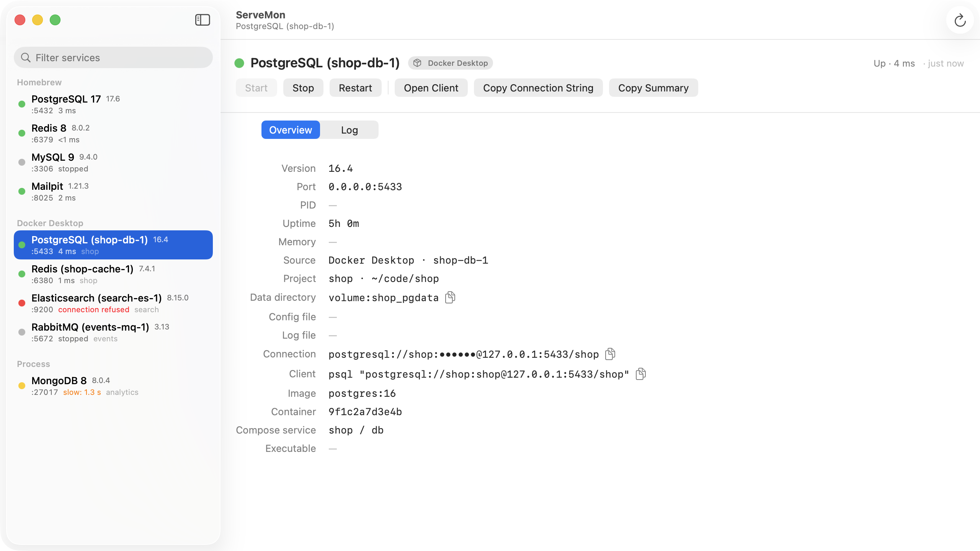Image resolution: width=980 pixels, height=551 pixels.
Task: Click project value shop · ~/code/shop
Action: point(384,279)
